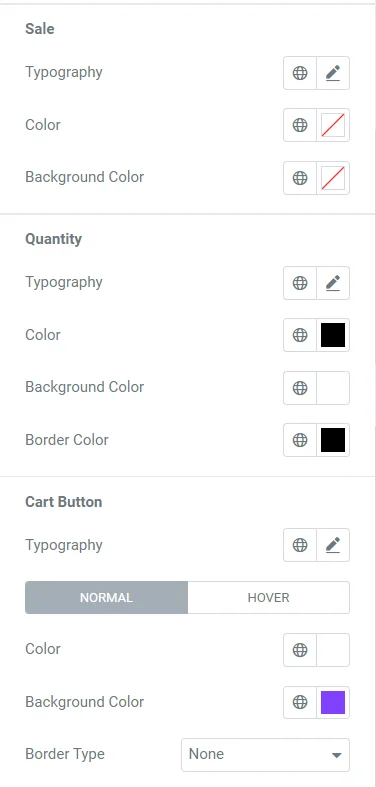Open global colors for Sale Color

point(300,125)
